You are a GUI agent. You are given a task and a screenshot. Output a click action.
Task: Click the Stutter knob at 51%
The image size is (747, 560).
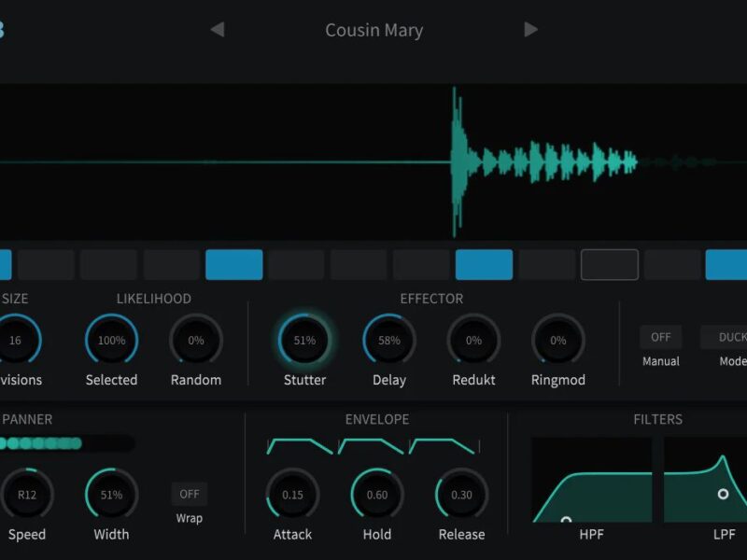pyautogui.click(x=304, y=341)
